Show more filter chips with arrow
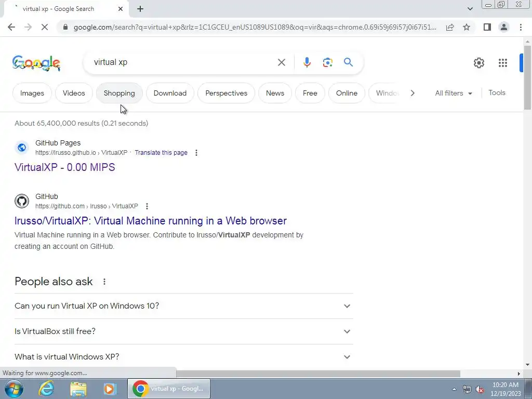 pos(412,93)
